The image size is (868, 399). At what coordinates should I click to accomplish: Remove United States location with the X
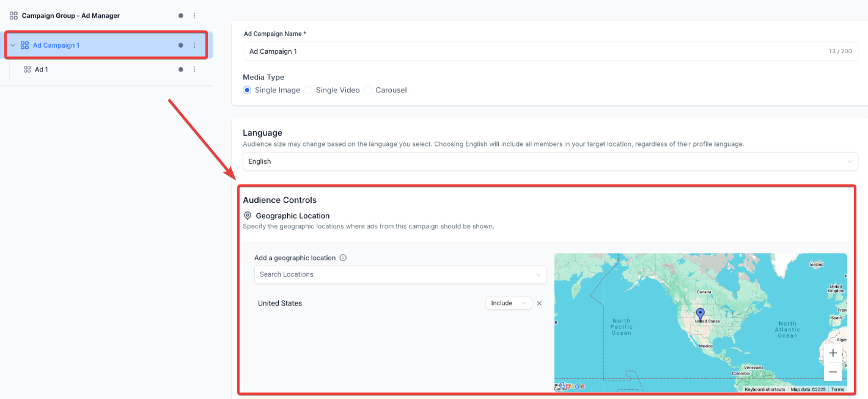[539, 303]
